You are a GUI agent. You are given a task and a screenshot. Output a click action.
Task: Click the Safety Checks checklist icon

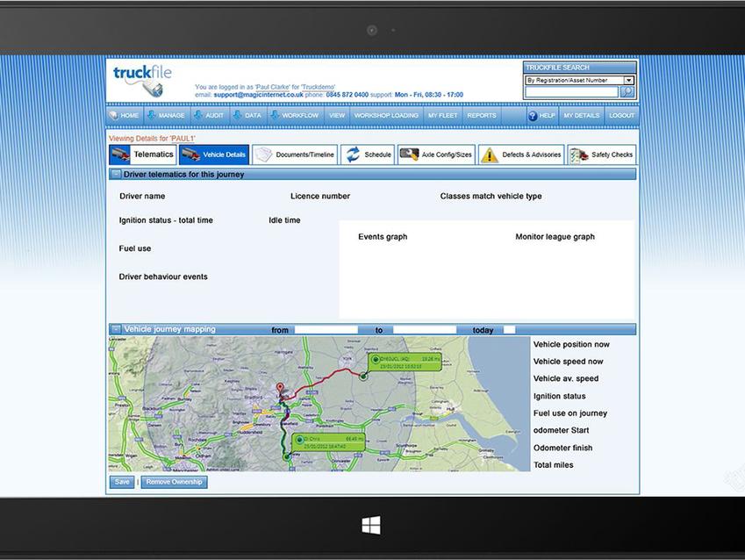(578, 155)
